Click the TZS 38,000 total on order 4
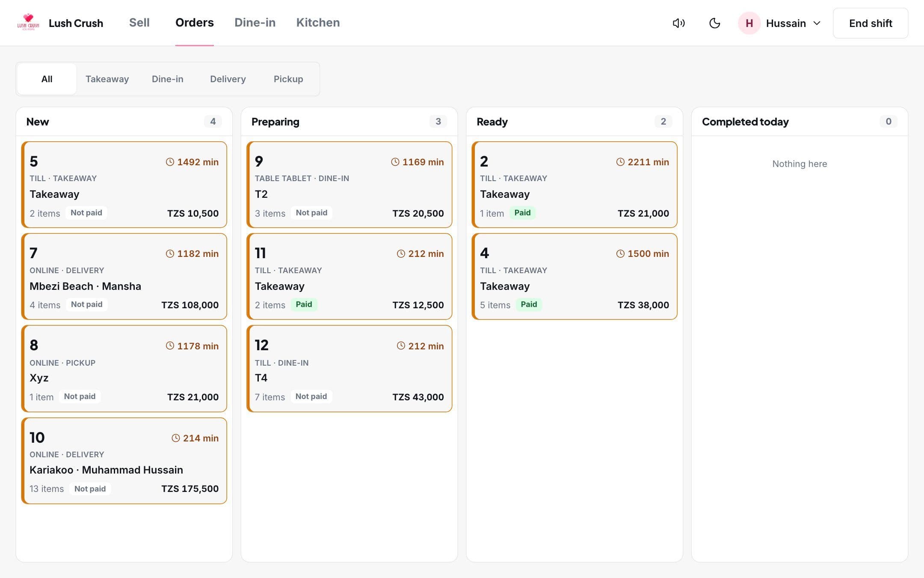Image resolution: width=924 pixels, height=578 pixels. 643,305
